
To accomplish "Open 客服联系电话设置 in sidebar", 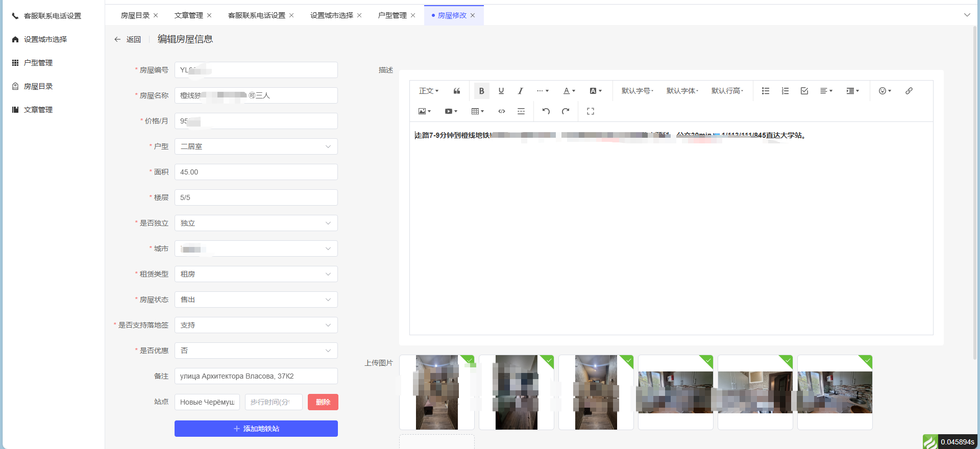I will (x=53, y=16).
